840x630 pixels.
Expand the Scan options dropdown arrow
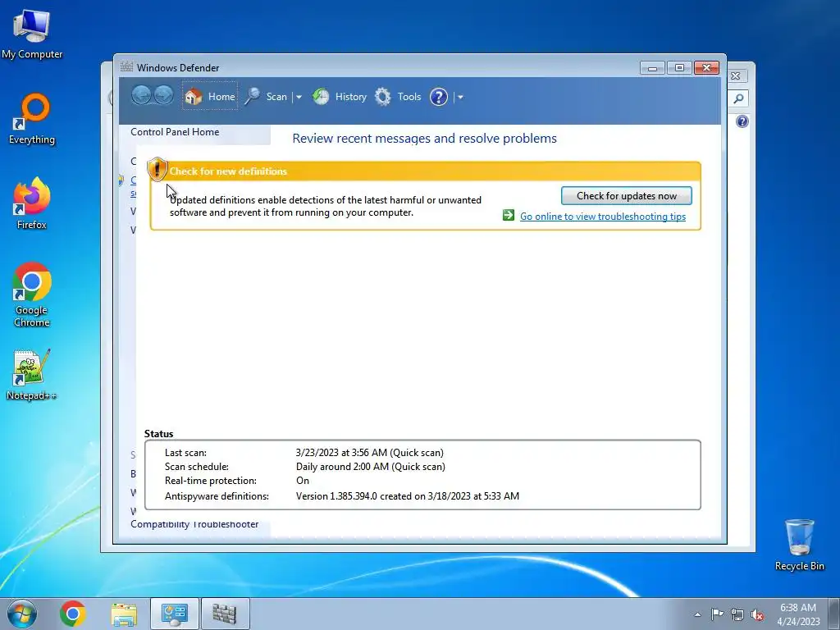(x=299, y=97)
